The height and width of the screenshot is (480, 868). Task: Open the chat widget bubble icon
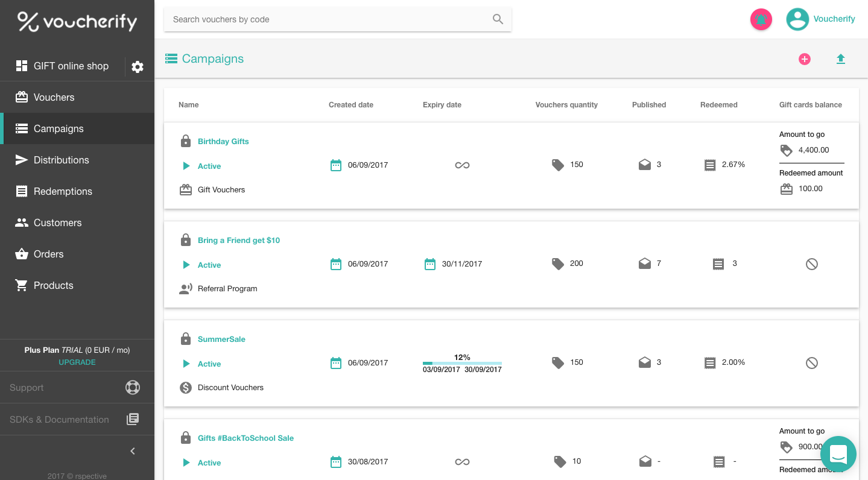coord(838,454)
